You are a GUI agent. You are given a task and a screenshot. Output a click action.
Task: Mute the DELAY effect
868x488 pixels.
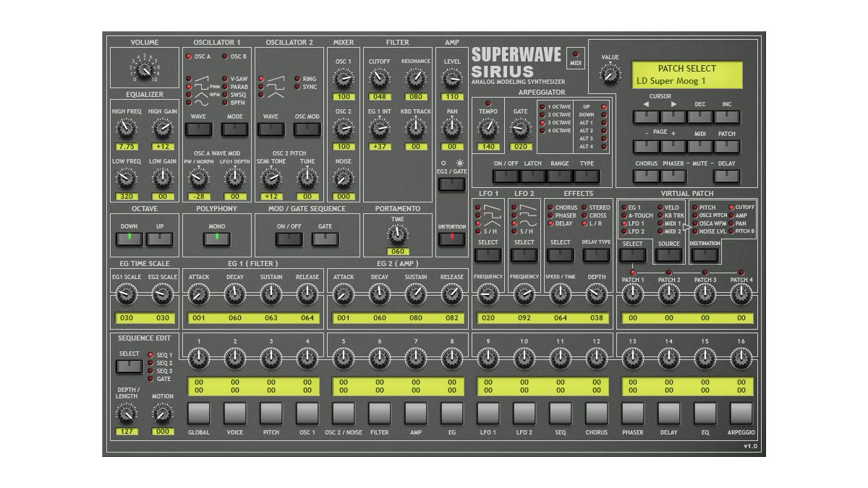tap(726, 177)
